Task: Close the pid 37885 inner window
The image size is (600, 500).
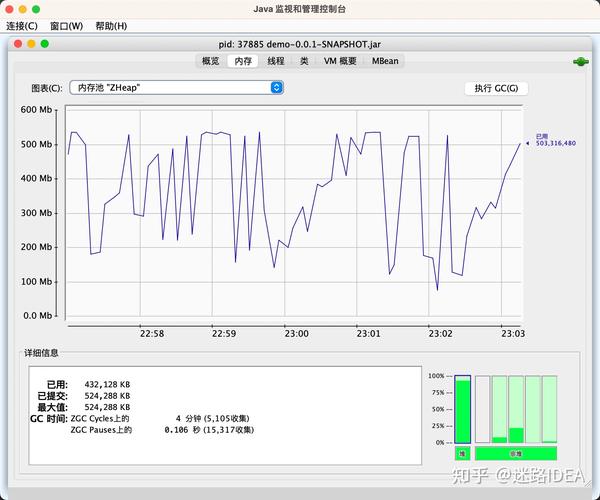Action: [18, 44]
